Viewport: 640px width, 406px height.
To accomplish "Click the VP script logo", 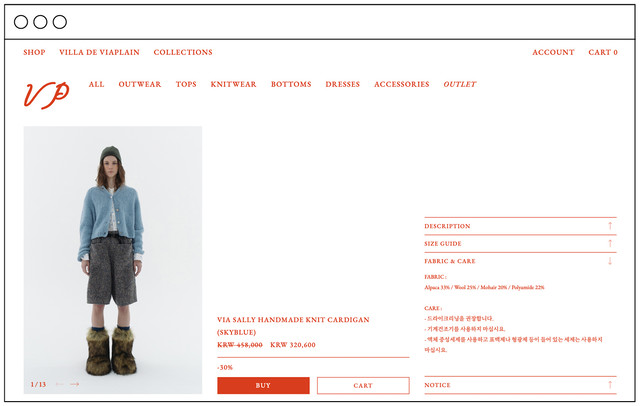I will click(47, 95).
